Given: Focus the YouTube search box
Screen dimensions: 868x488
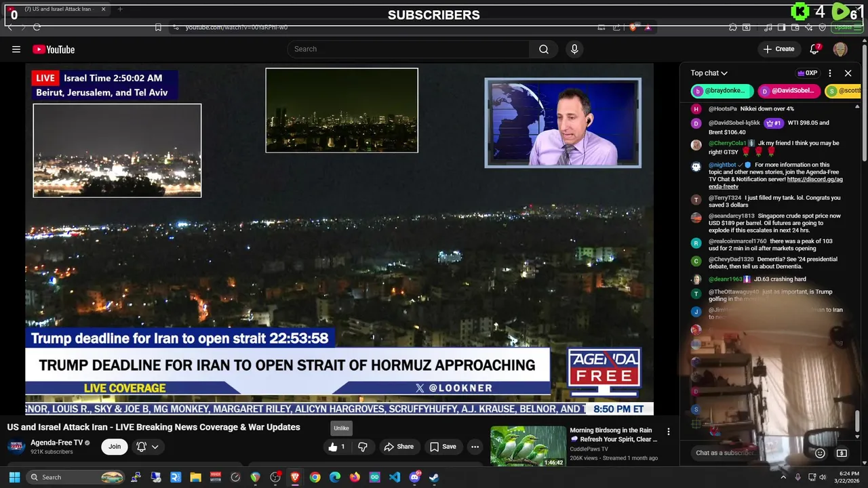Looking at the screenshot, I should click(x=408, y=49).
